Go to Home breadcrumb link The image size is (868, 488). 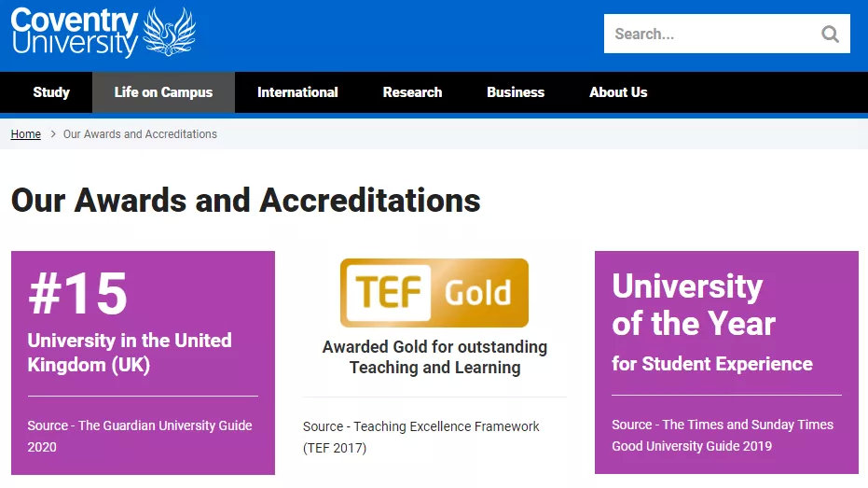click(x=25, y=134)
